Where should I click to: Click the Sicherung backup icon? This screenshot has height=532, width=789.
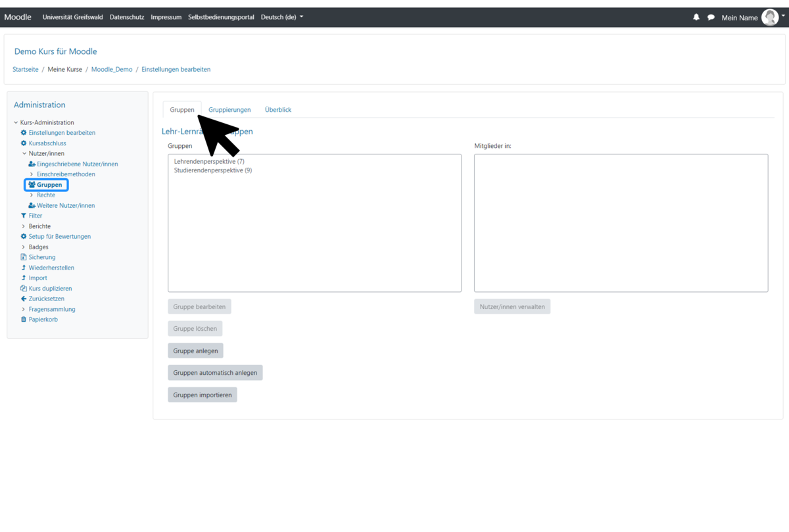click(x=24, y=257)
